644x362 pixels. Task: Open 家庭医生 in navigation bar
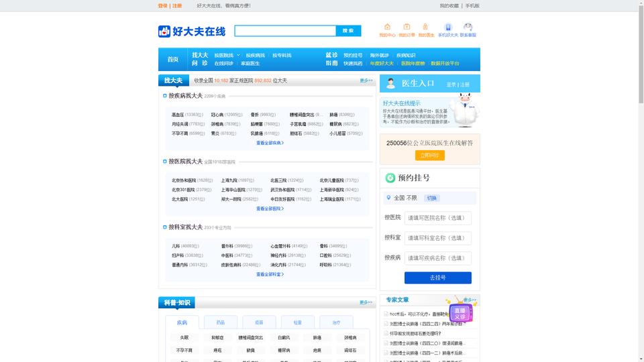(x=250, y=63)
